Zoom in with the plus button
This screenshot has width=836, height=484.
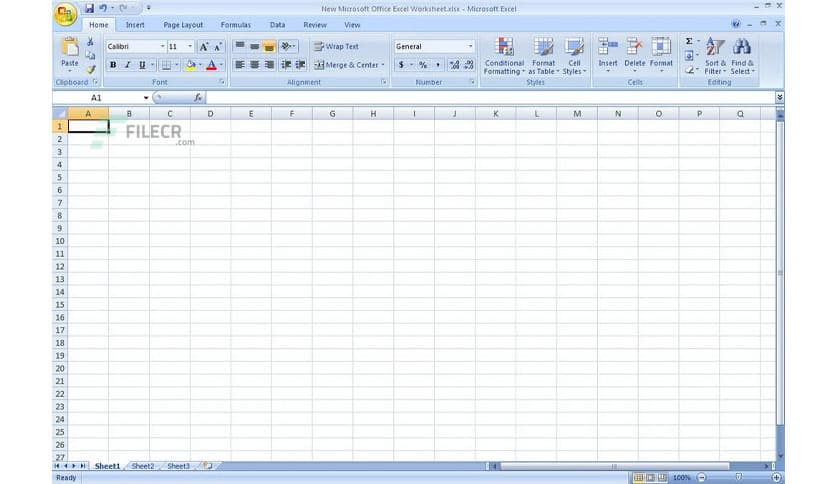click(776, 478)
